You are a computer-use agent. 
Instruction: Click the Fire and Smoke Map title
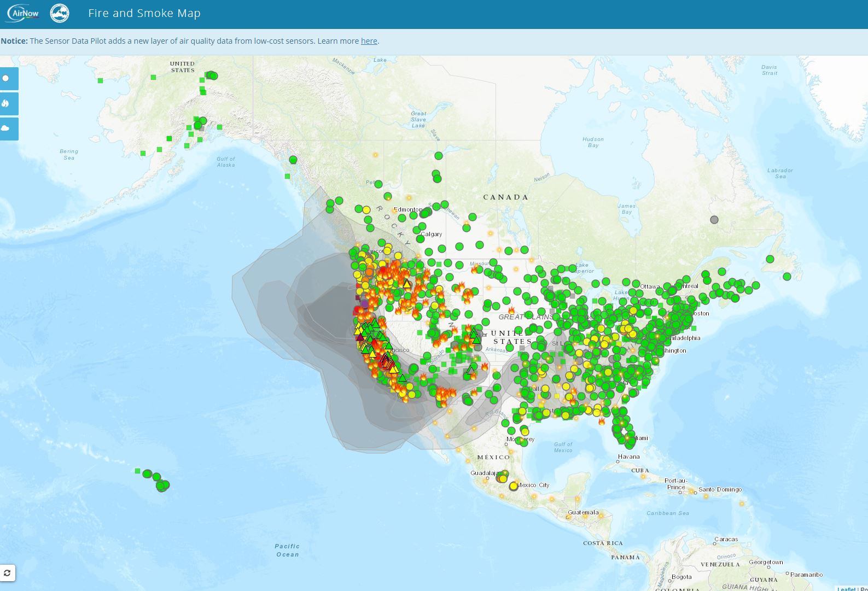pyautogui.click(x=144, y=13)
